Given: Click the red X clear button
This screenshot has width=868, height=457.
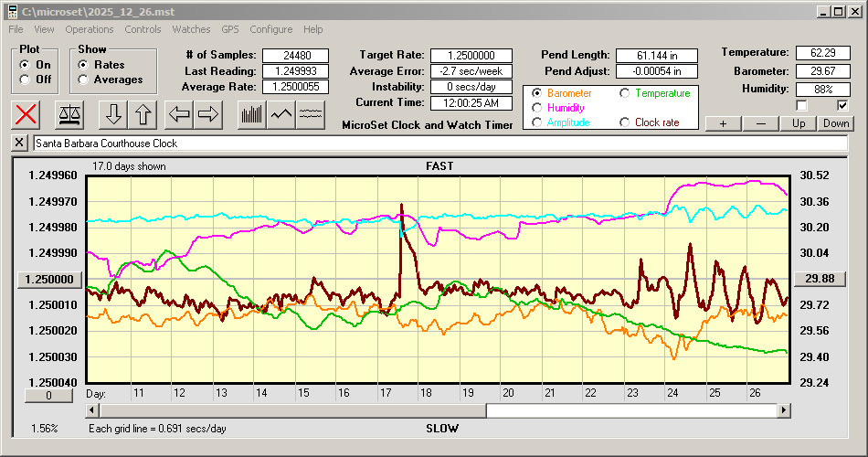Looking at the screenshot, I should (x=26, y=114).
